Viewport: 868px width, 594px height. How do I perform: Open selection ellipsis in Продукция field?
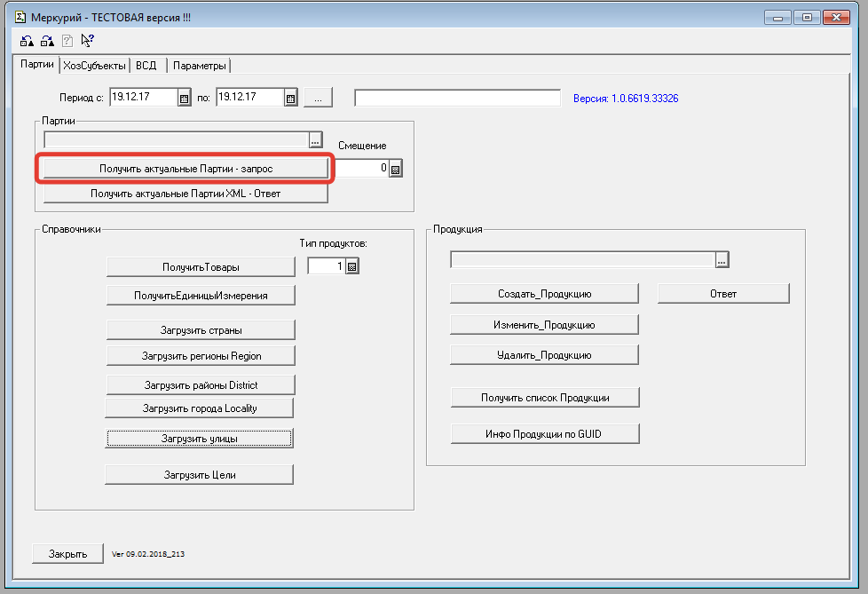(x=722, y=259)
